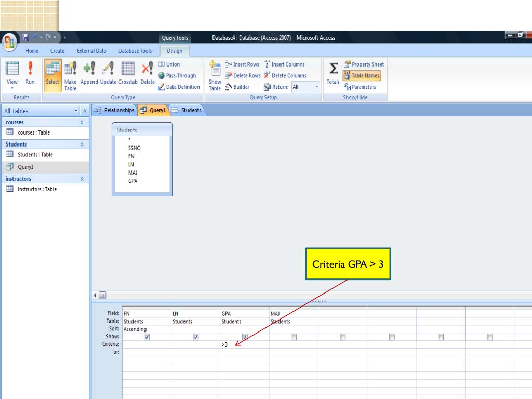Open All Tables navigation pane menu
532x399 pixels.
(x=76, y=111)
